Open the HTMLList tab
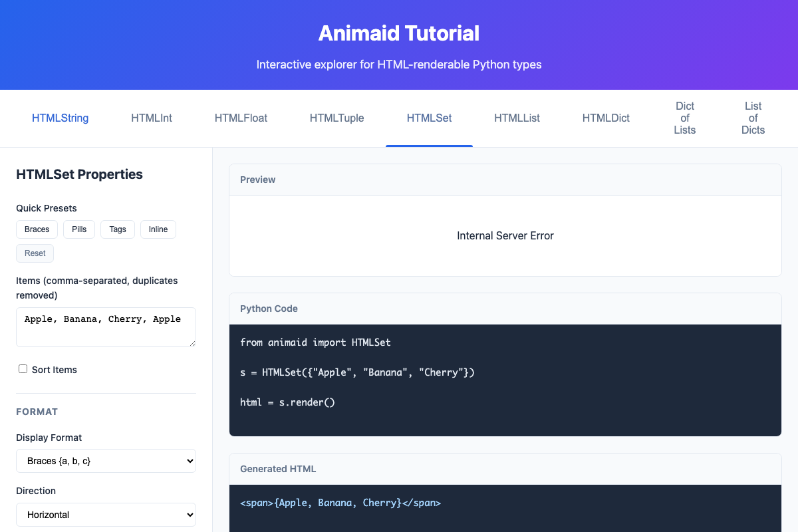This screenshot has height=532, width=798. 517,118
